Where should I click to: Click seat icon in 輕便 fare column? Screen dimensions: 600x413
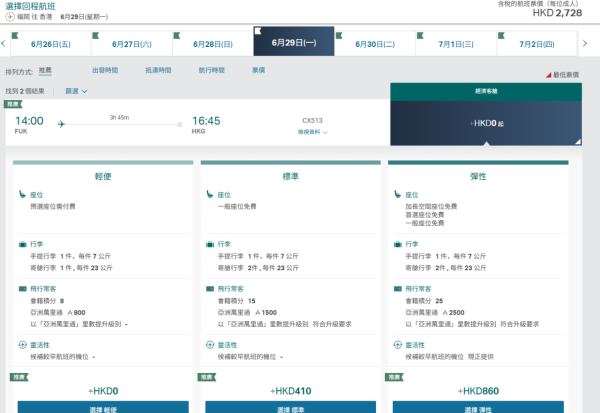pos(22,195)
